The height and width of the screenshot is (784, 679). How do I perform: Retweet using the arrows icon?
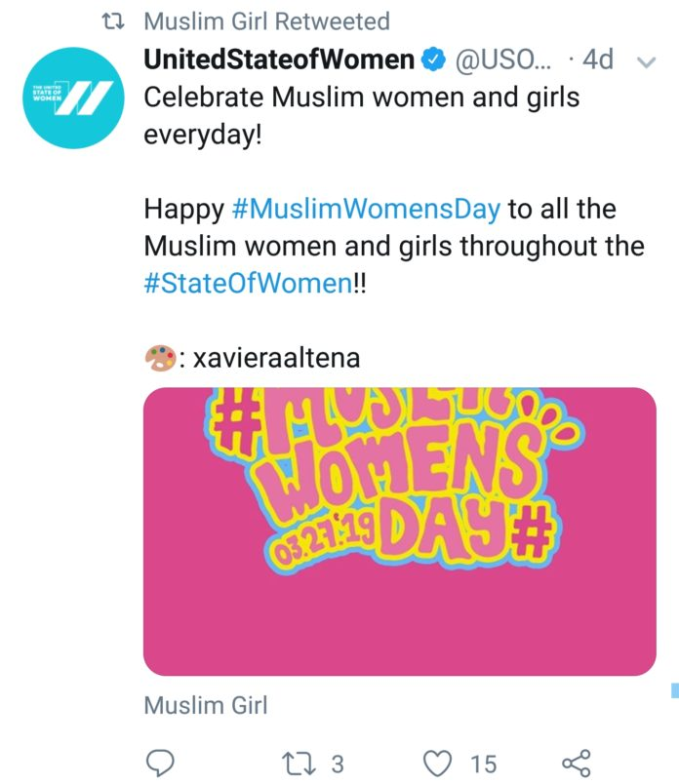click(x=299, y=764)
